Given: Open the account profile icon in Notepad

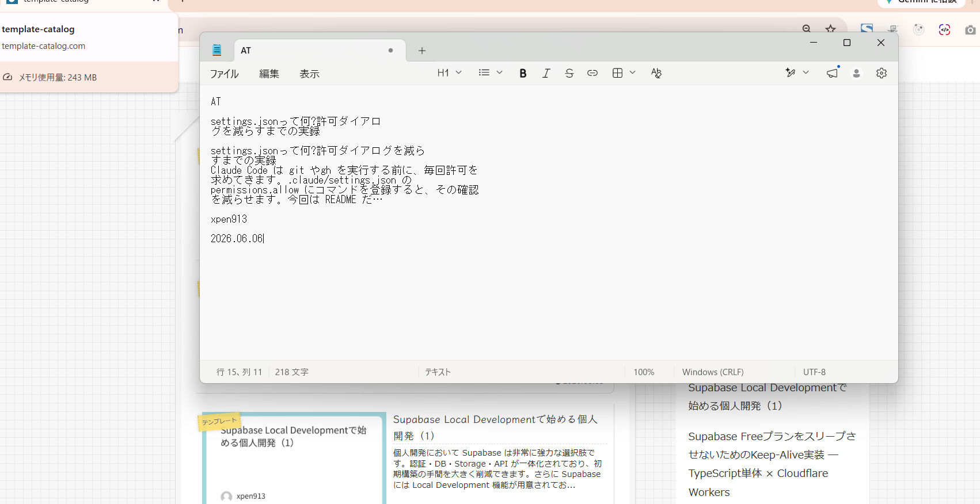Looking at the screenshot, I should (x=856, y=73).
